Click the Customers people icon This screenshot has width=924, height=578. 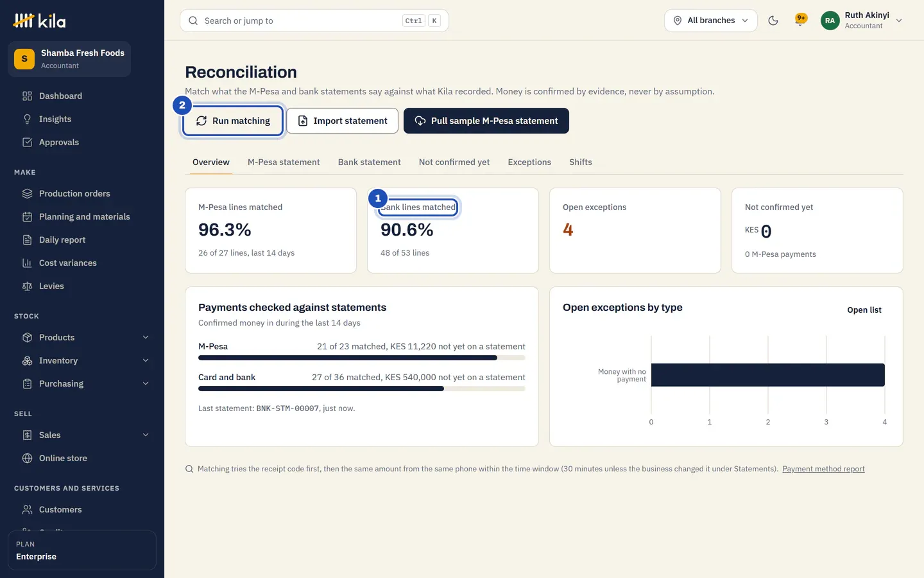27,509
